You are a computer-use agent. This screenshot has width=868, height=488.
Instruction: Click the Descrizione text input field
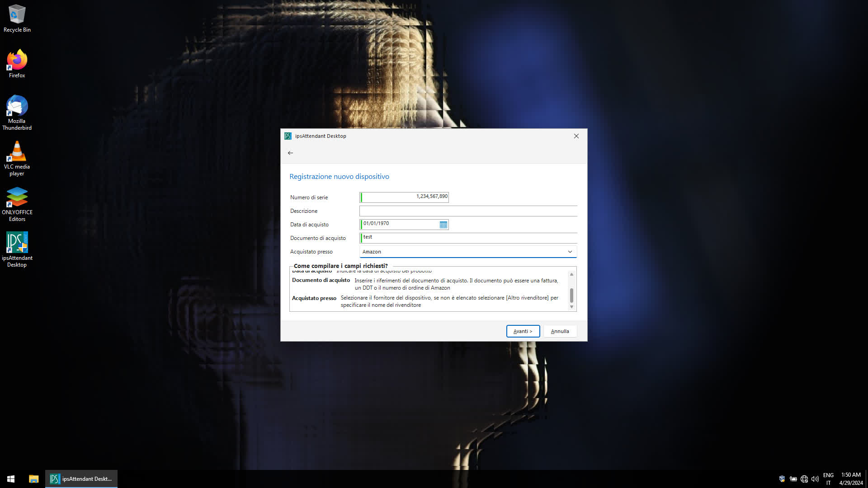point(468,211)
